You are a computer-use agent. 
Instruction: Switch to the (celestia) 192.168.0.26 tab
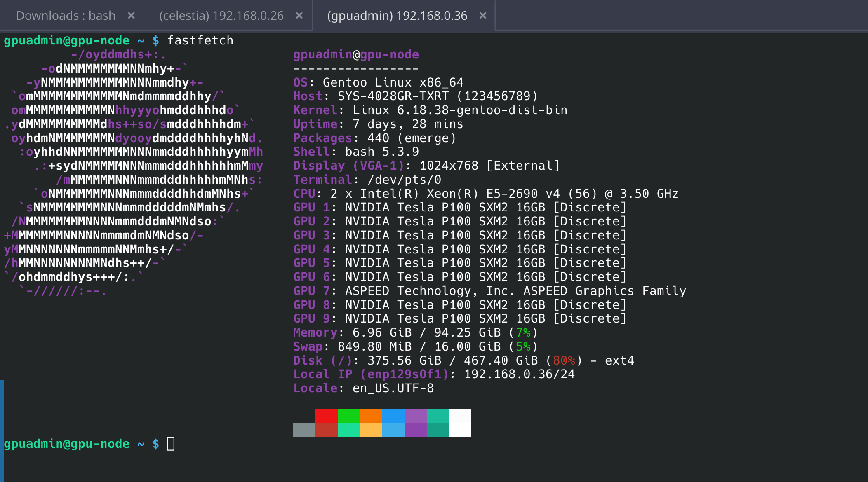click(221, 16)
